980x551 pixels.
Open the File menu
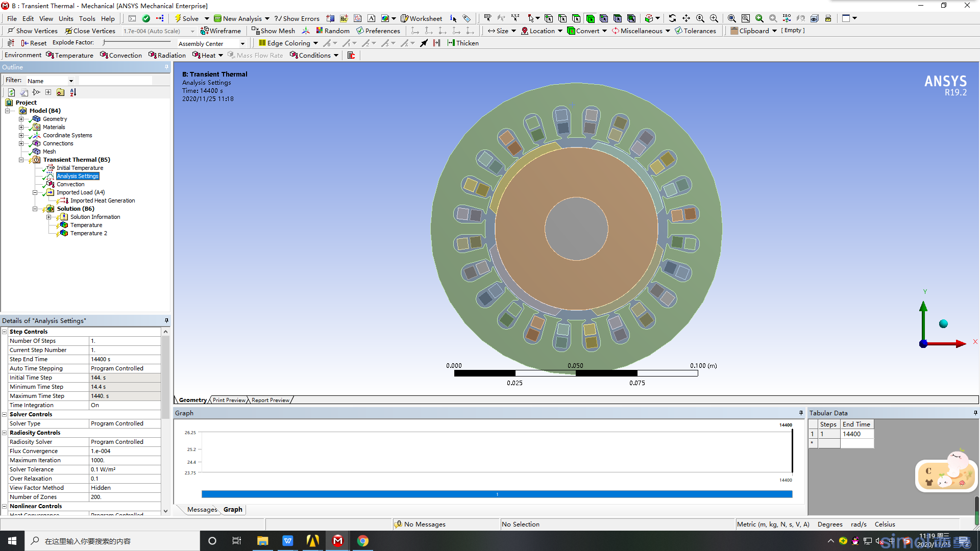point(12,18)
